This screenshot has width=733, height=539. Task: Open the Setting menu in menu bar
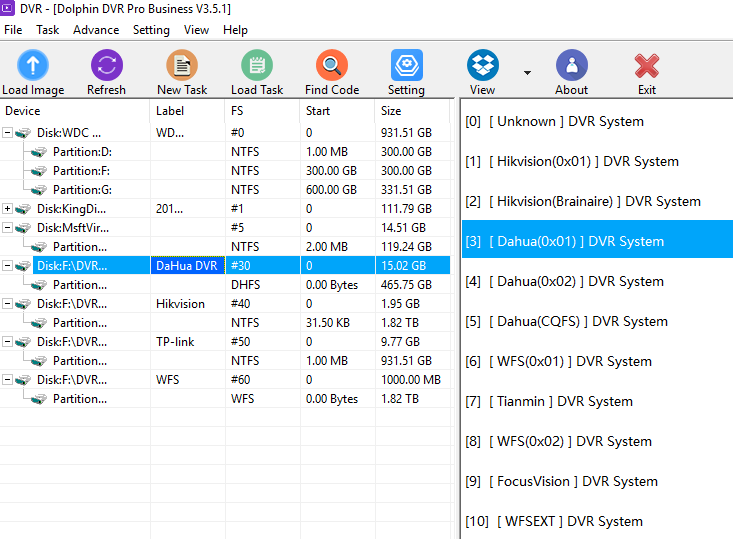151,30
